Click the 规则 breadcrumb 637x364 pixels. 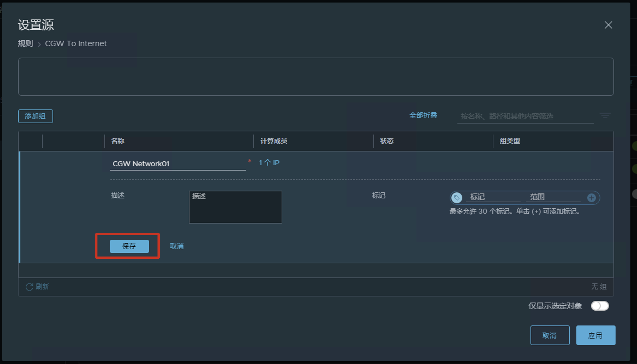click(25, 43)
